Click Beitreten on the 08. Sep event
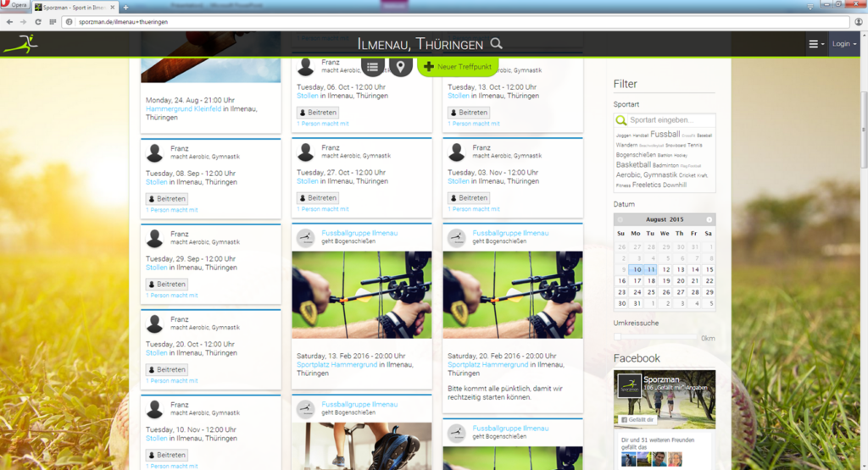 point(167,198)
